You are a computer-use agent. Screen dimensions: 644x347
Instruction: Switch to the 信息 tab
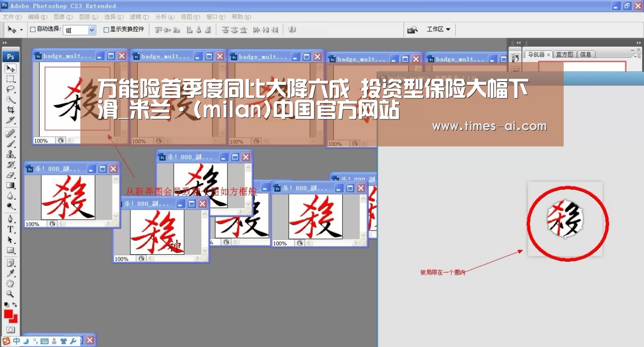pos(586,55)
